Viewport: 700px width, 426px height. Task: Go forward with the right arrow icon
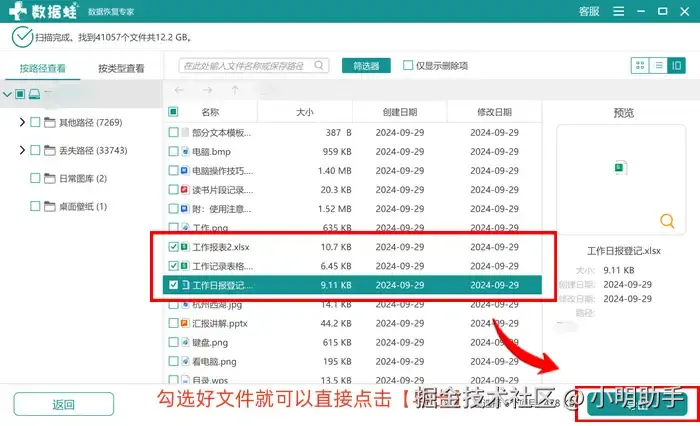tap(207, 90)
